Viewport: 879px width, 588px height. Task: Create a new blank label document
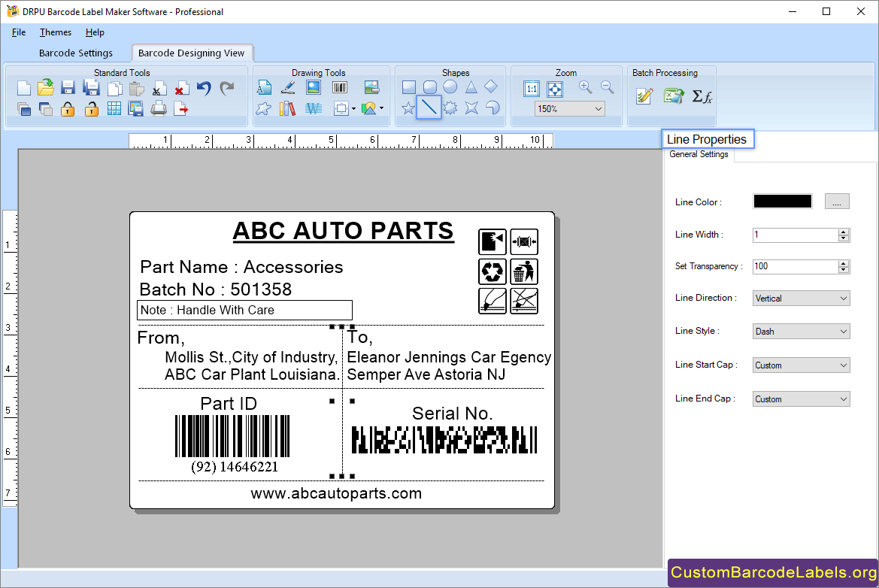[23, 88]
